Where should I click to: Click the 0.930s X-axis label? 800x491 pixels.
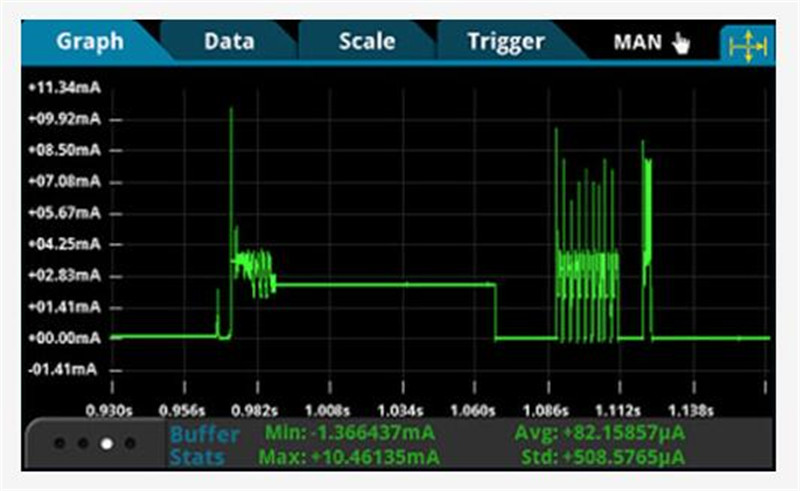pos(112,409)
